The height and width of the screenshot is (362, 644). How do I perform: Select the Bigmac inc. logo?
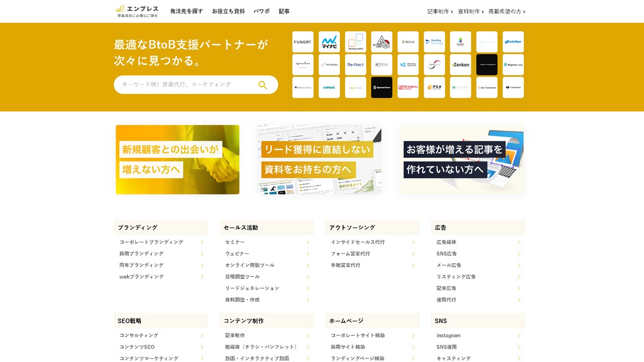pyautogui.click(x=513, y=64)
